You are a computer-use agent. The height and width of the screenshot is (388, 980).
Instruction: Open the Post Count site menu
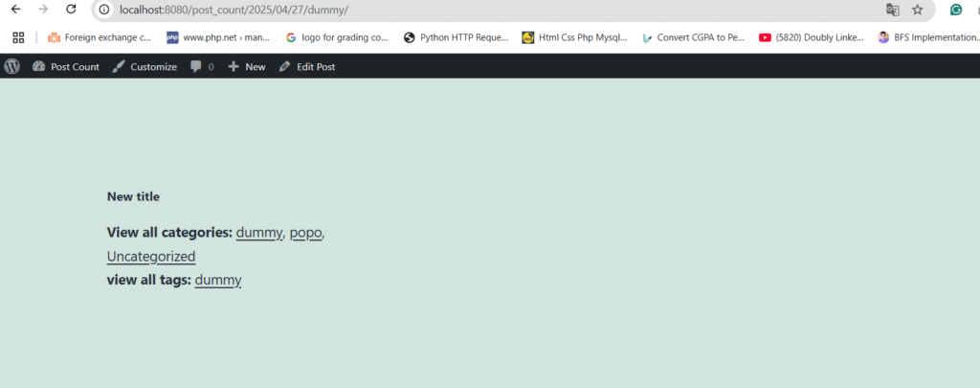tap(66, 66)
